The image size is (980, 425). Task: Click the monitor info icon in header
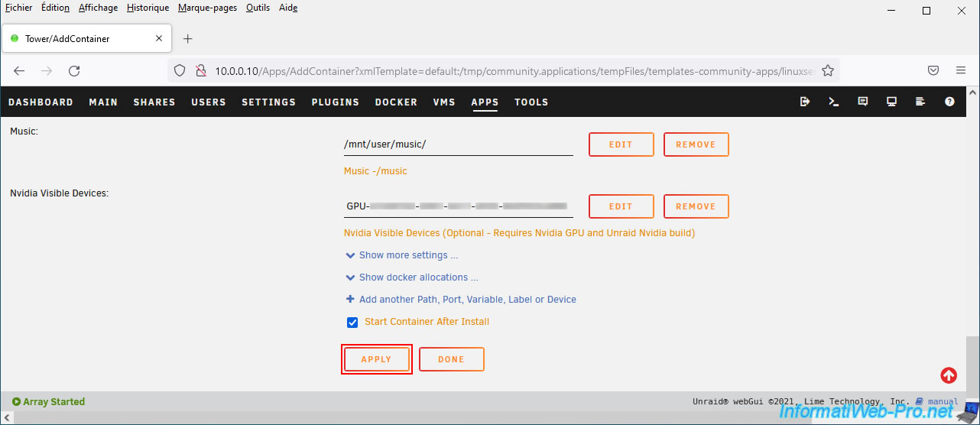click(891, 102)
